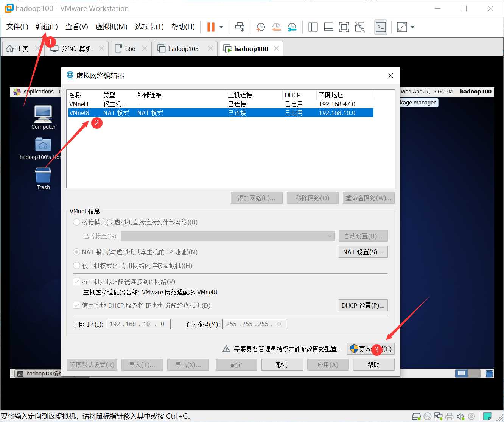Open the snapshot manager wrench-clock icon

pos(292,27)
